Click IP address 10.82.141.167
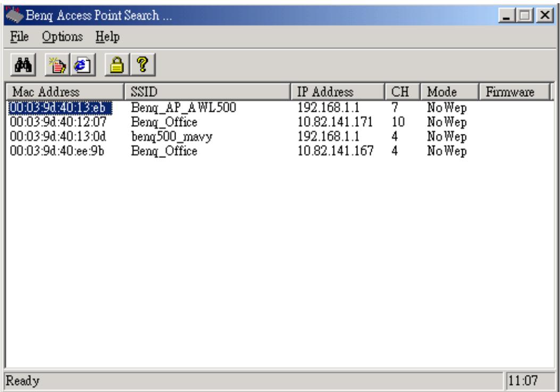Image resolution: width=560 pixels, height=392 pixels. [336, 151]
